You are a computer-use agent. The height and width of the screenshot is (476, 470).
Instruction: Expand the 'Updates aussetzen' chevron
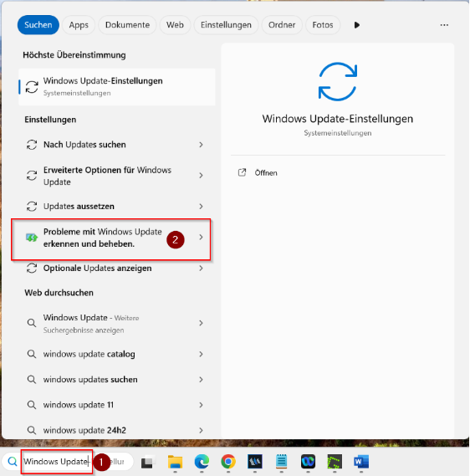[x=201, y=207]
